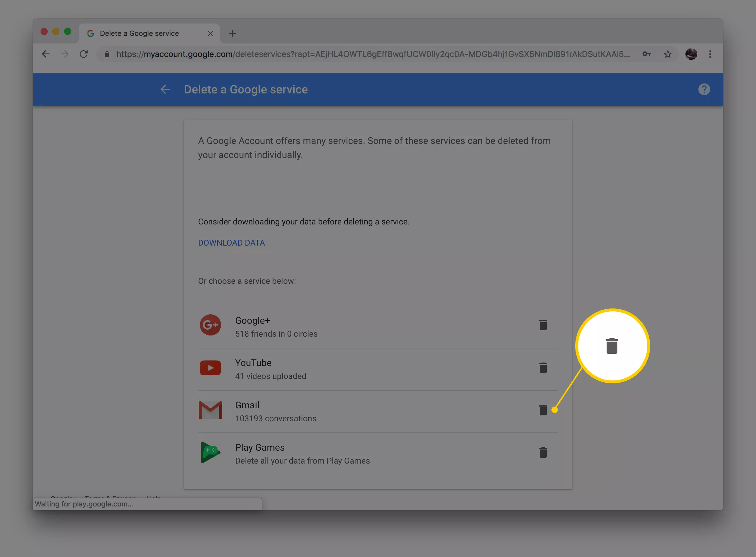Image resolution: width=756 pixels, height=557 pixels.
Task: Delete Gmail using its trash icon
Action: (543, 410)
